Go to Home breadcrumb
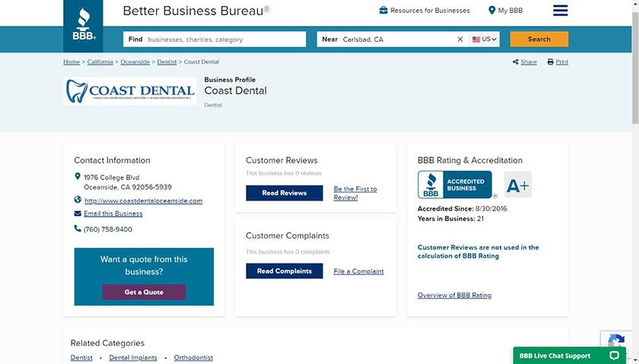 pyautogui.click(x=72, y=62)
